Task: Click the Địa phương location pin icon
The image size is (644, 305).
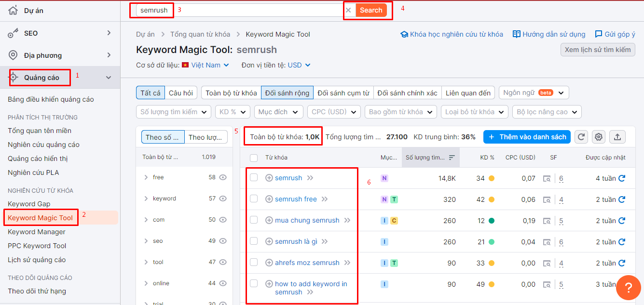Action: click(x=13, y=55)
